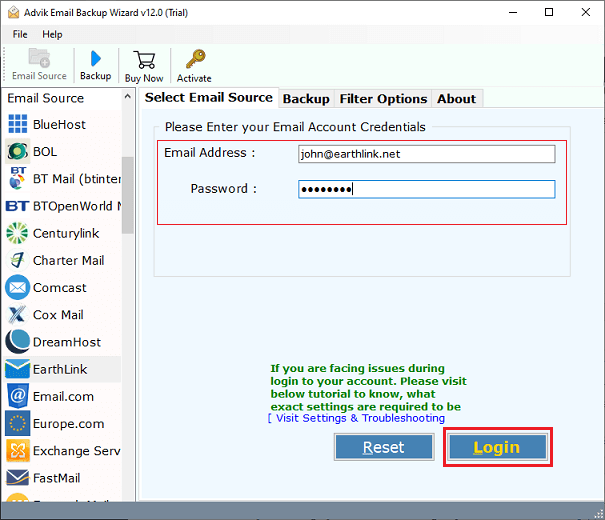Click into the Email Address field
Viewport: 605px width, 520px height.
point(427,154)
